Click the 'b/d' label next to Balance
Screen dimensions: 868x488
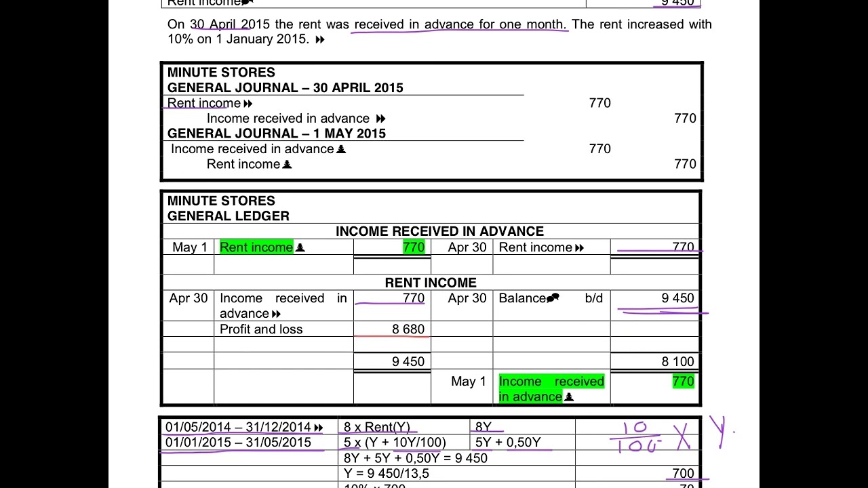pos(594,298)
